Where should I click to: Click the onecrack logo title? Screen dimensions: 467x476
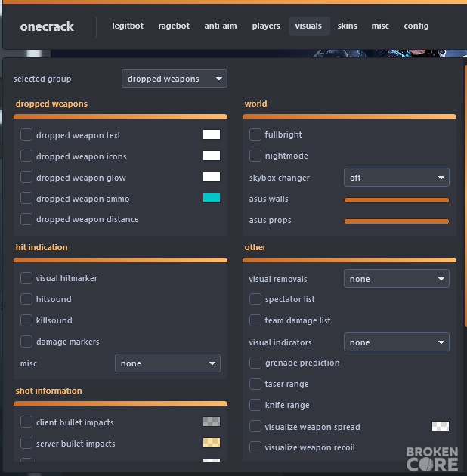coord(47,26)
